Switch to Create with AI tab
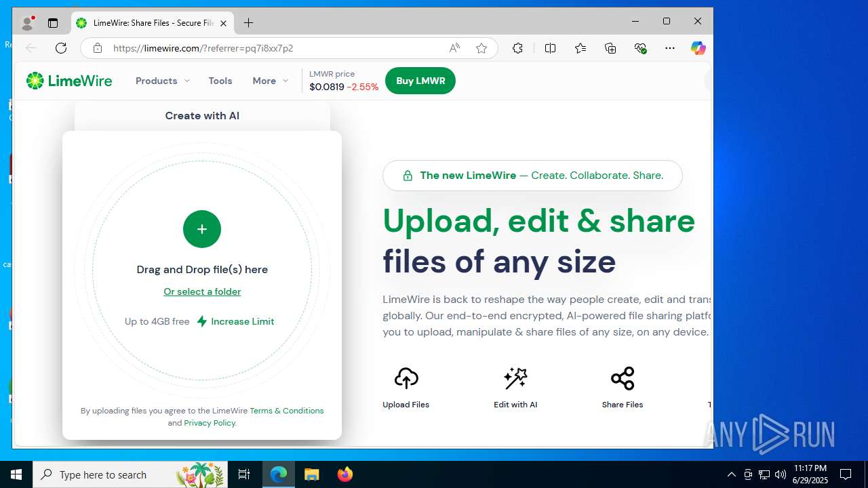Screen dimensions: 868x488 pos(202,116)
